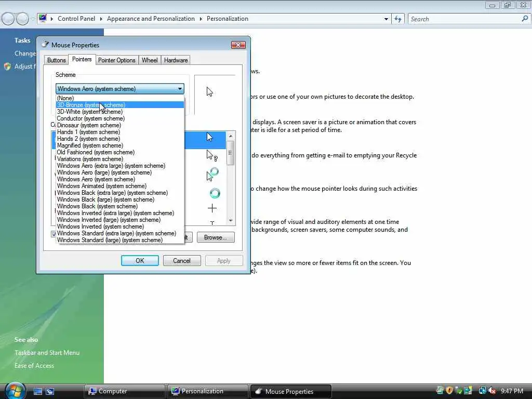Screen dimensions: 532x399
Task: Click the muted volume tray icon
Action: point(493,391)
